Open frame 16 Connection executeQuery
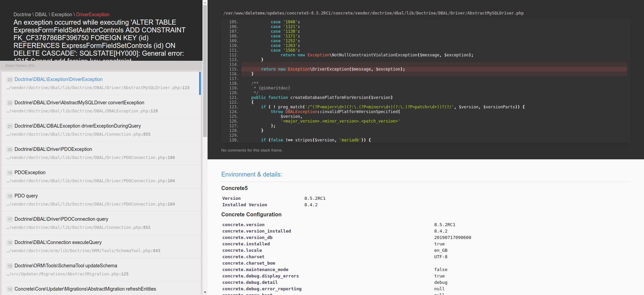The height and width of the screenshot is (295, 644). (x=101, y=246)
